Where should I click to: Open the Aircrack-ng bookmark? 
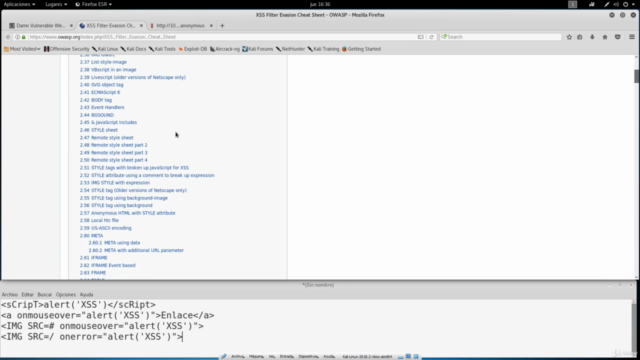point(225,49)
